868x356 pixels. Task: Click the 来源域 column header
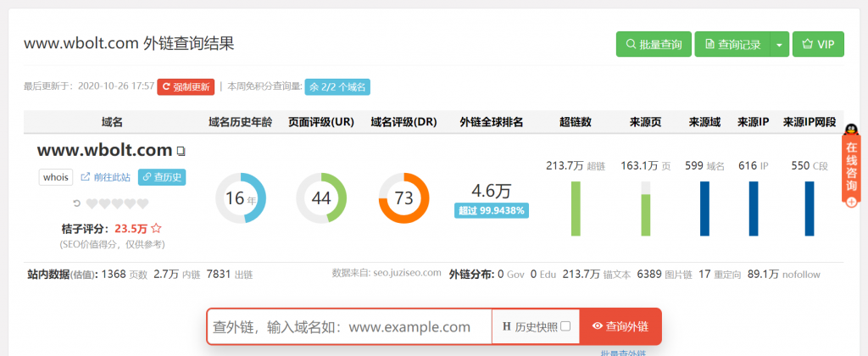tap(704, 122)
